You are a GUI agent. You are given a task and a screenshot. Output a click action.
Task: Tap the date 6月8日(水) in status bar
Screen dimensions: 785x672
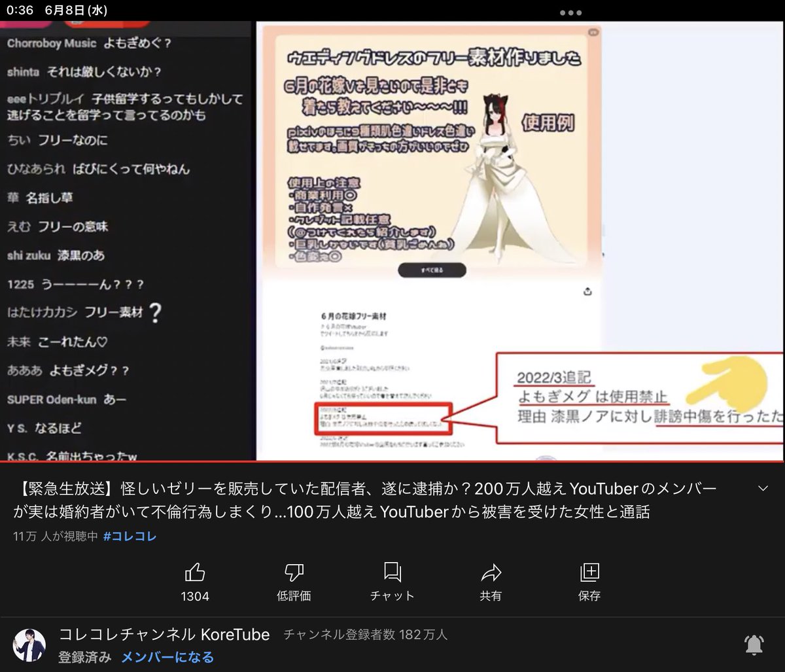click(x=76, y=10)
